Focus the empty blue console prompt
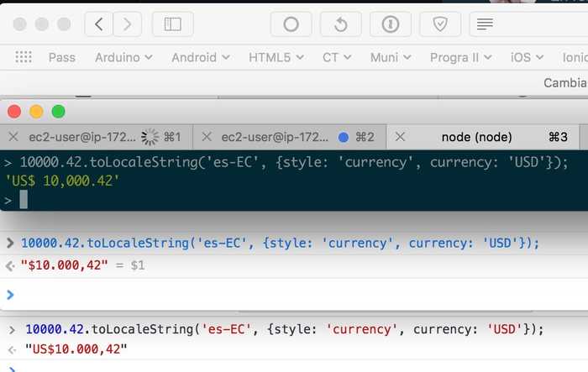 (x=294, y=295)
